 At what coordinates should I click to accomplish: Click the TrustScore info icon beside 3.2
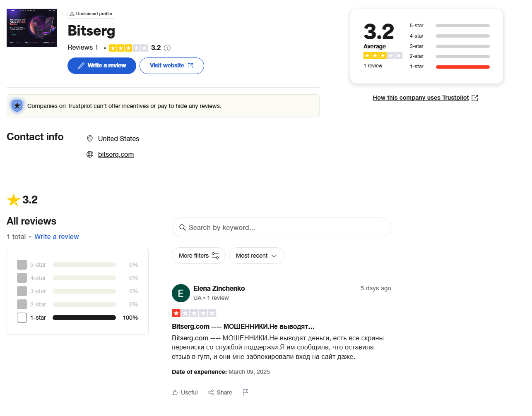(167, 48)
